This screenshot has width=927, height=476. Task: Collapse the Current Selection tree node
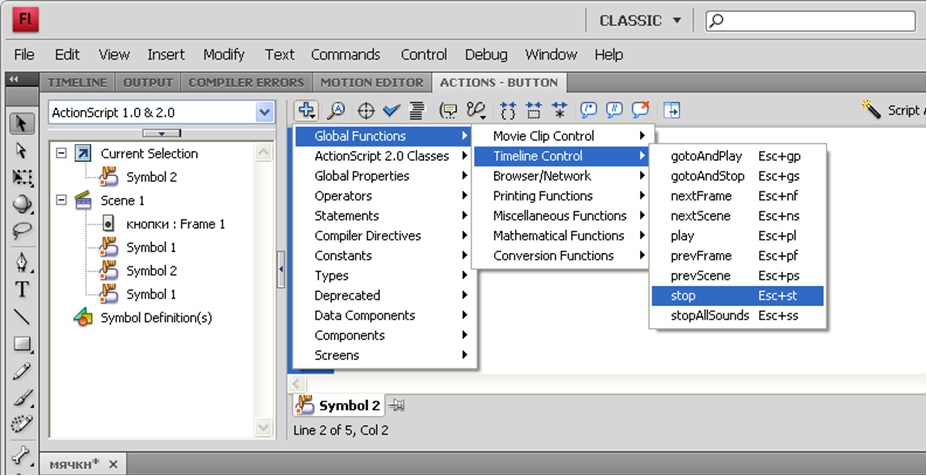click(x=61, y=153)
